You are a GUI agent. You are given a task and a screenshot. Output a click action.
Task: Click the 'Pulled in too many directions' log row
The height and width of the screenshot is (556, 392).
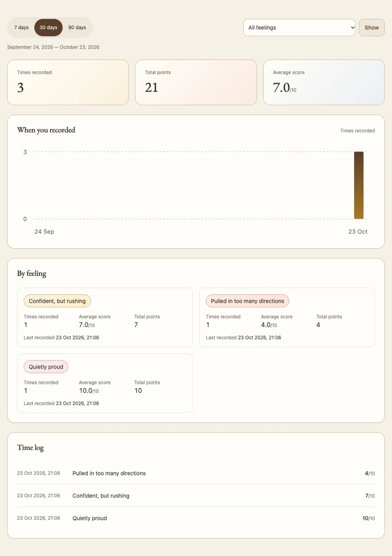[196, 473]
